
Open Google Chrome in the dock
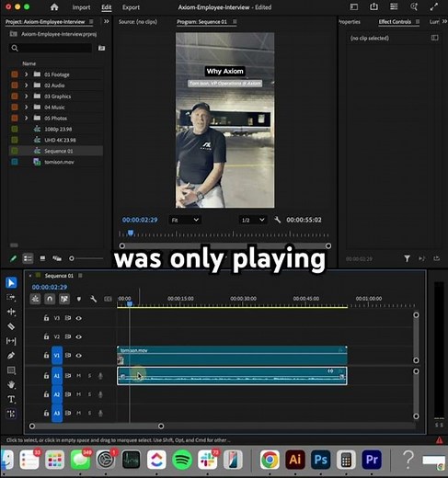[270, 460]
